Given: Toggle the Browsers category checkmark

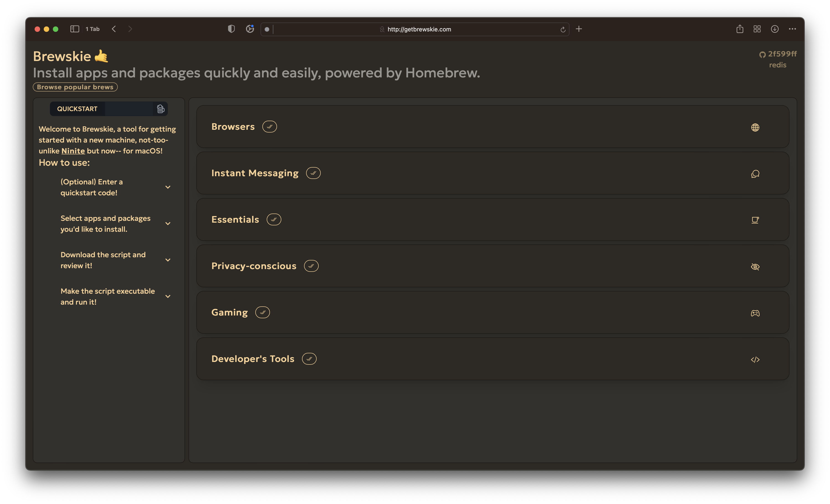Looking at the screenshot, I should 270,126.
